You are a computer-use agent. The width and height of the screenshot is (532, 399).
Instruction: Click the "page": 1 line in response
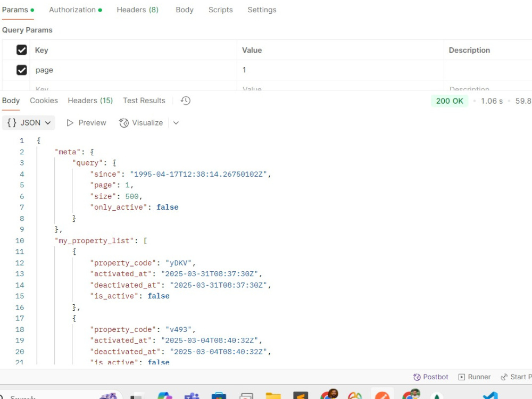112,185
